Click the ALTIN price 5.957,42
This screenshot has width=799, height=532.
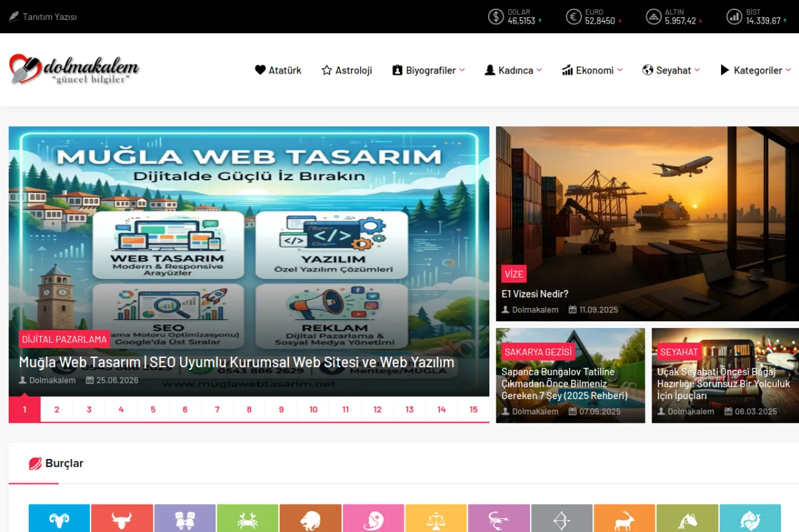(x=680, y=21)
